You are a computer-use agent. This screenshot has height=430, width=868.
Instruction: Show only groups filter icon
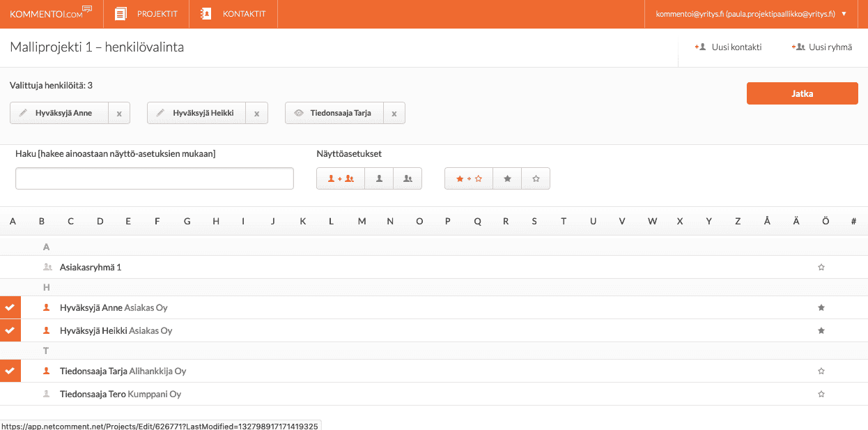[408, 178]
